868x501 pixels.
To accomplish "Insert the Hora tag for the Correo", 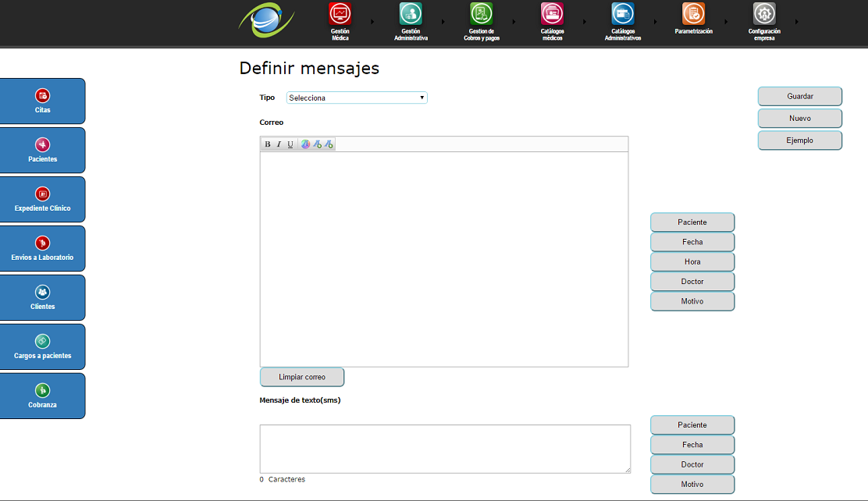I will 692,261.
